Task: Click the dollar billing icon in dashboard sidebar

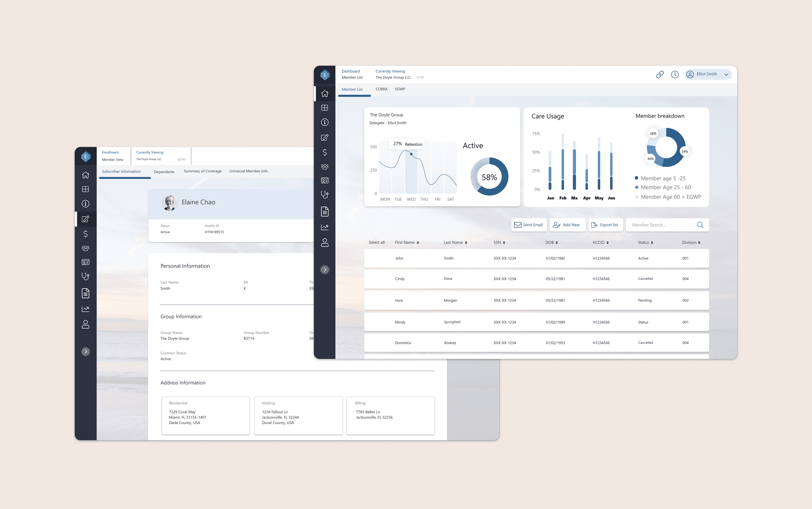Action: pos(325,152)
